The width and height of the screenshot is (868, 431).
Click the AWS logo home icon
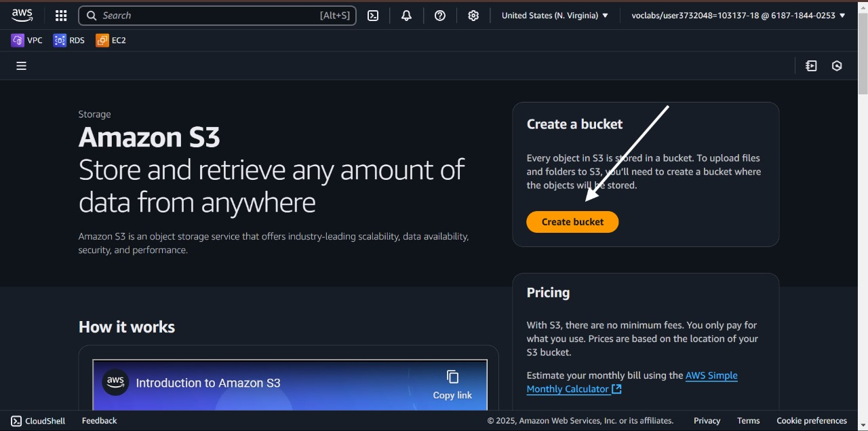point(22,15)
